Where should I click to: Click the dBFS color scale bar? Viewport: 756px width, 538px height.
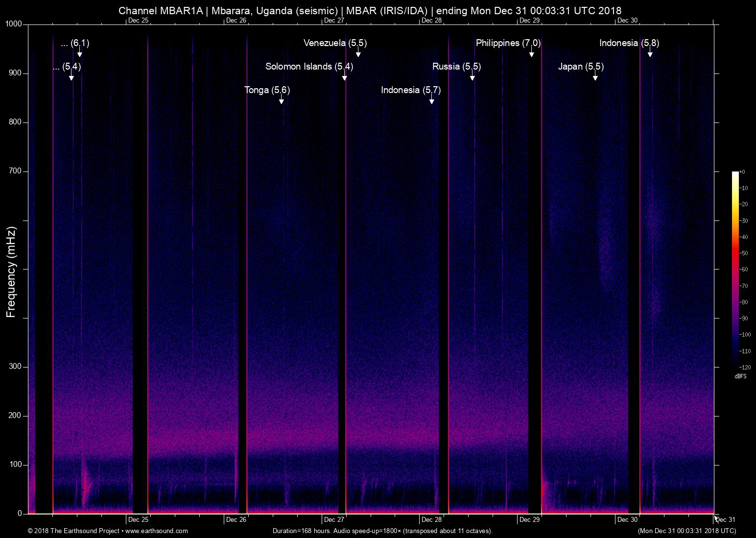(x=735, y=269)
